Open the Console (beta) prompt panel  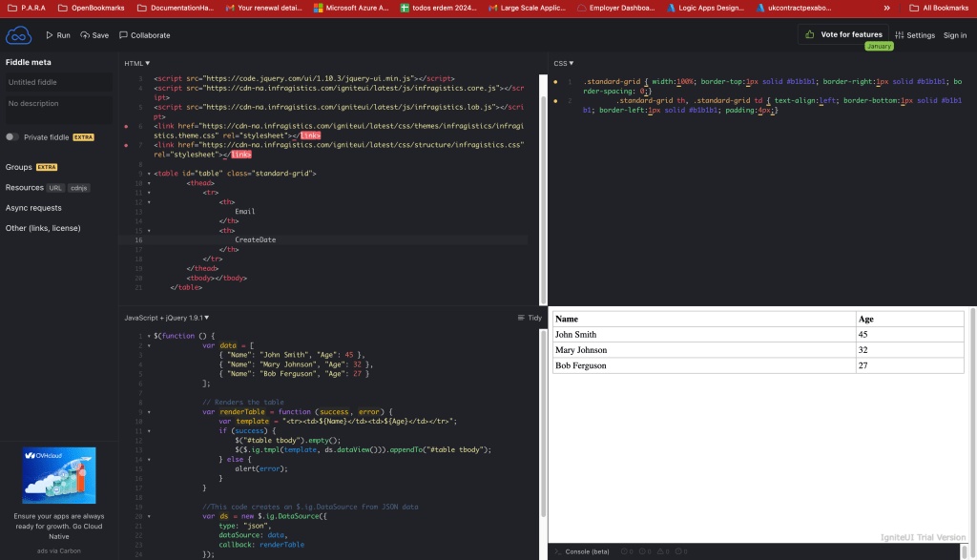582,551
